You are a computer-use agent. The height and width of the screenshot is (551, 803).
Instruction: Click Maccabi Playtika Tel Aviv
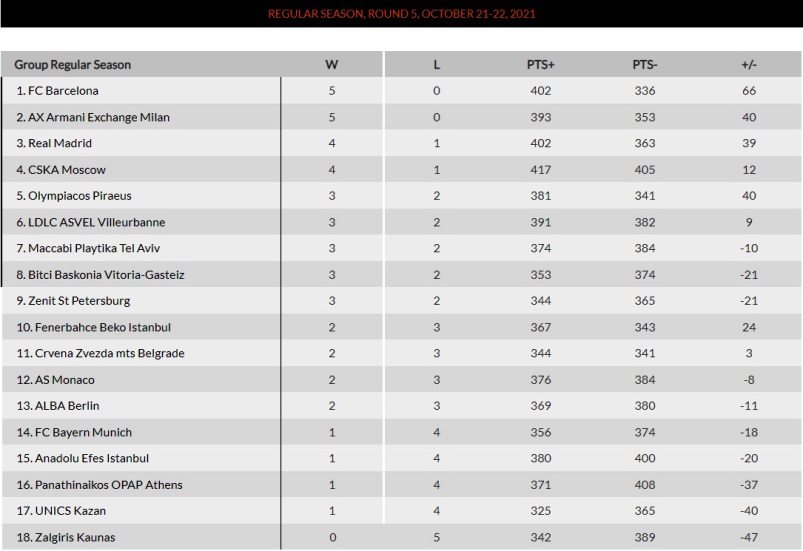click(x=94, y=248)
